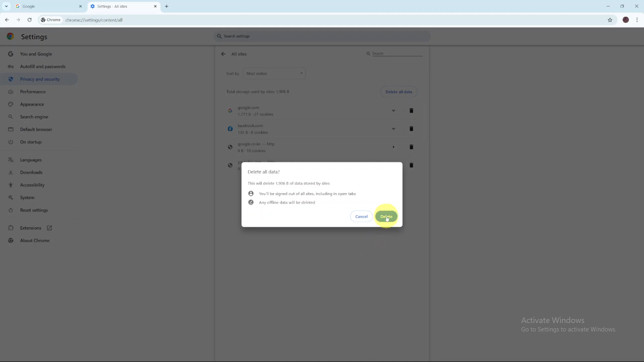Open Autofill and passwords settings
The width and height of the screenshot is (644, 362).
click(43, 66)
